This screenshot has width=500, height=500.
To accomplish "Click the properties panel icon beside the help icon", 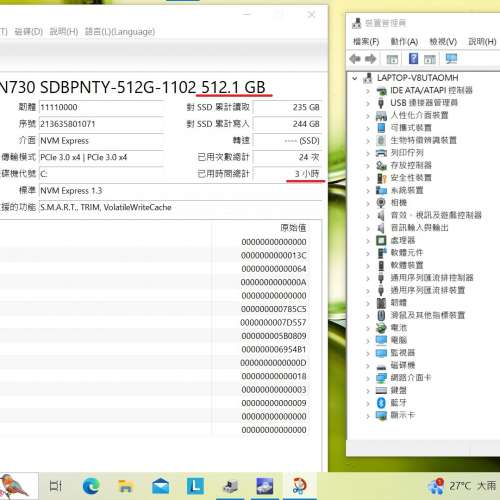I will point(430,59).
